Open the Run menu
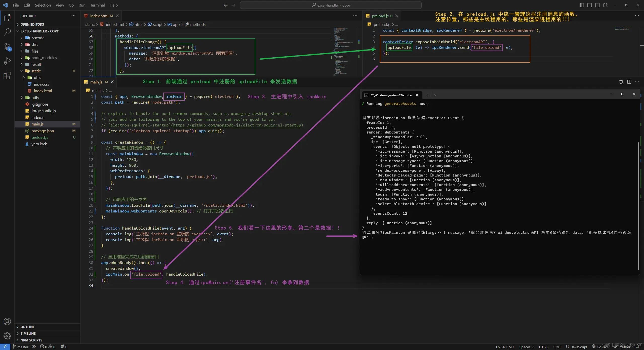Screen dimensions: 644x350 [82, 5]
